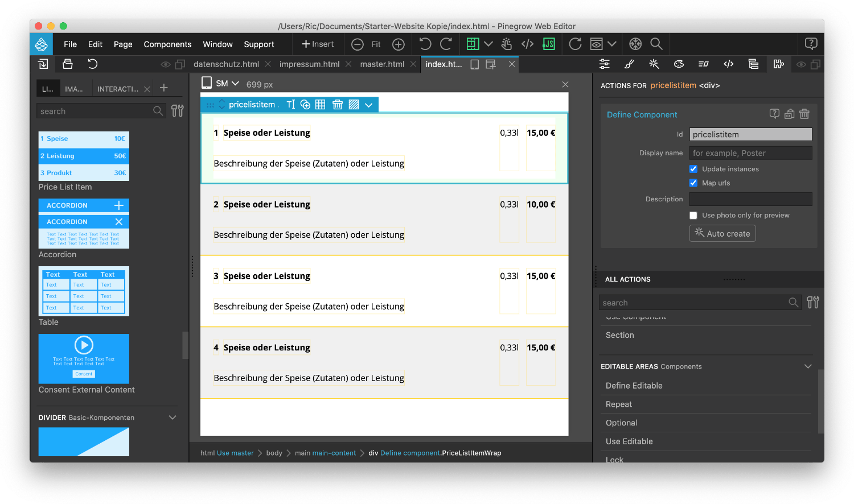Viewport: 854px width, 504px height.
Task: Open the Window menu
Action: [217, 44]
